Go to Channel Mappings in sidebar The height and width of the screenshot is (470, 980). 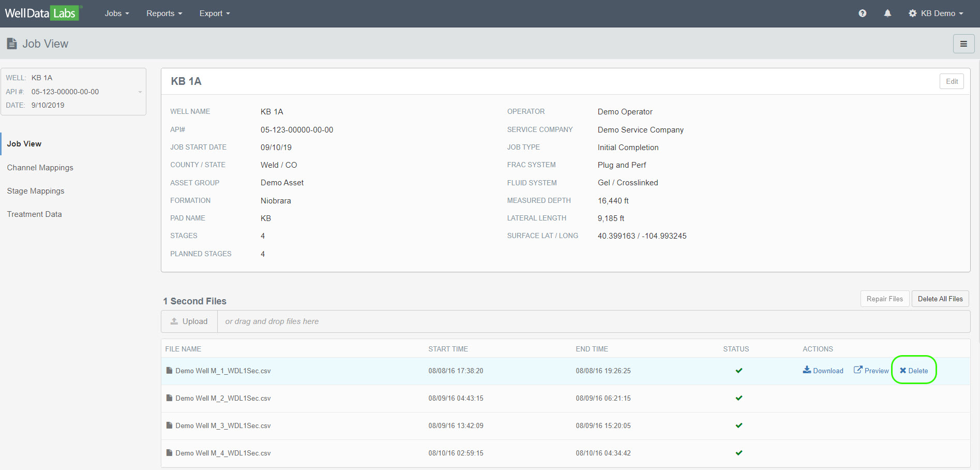(x=40, y=168)
